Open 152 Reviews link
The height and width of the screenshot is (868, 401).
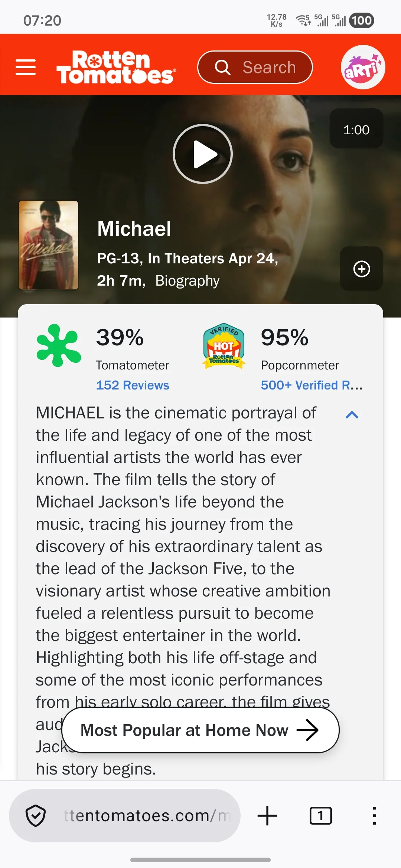pyautogui.click(x=133, y=385)
